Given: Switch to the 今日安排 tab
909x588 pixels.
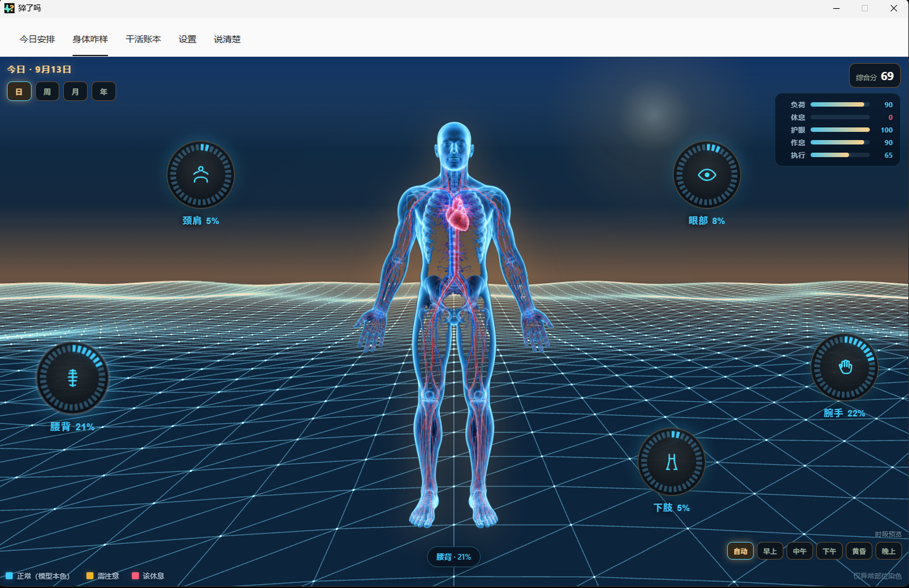Looking at the screenshot, I should [x=37, y=39].
